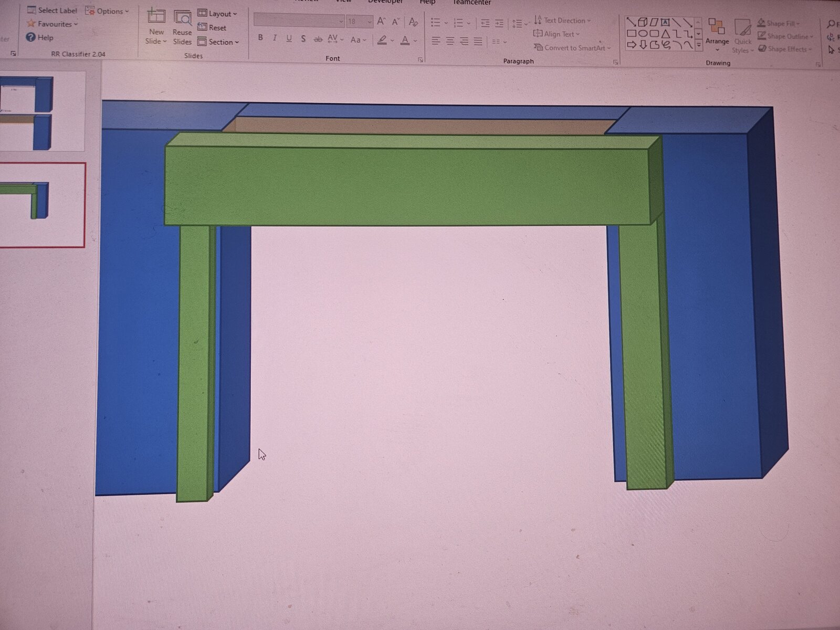Toggle strikethrough text formatting
The image size is (840, 630).
click(x=318, y=39)
